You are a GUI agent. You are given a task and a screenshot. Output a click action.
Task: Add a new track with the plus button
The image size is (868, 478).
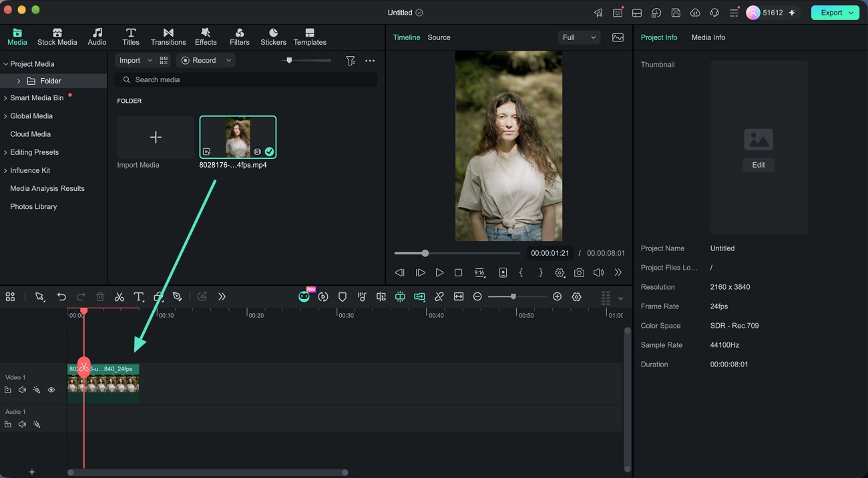31,472
